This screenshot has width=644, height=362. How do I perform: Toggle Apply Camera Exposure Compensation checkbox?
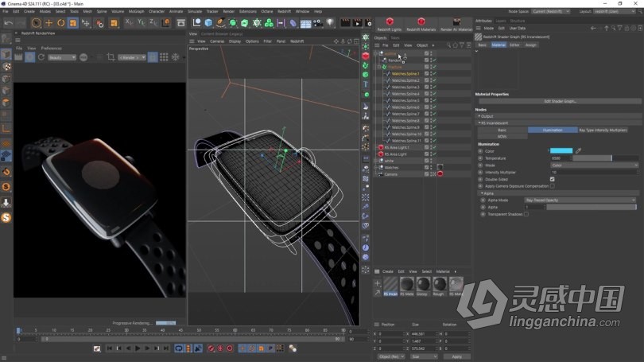[552, 186]
